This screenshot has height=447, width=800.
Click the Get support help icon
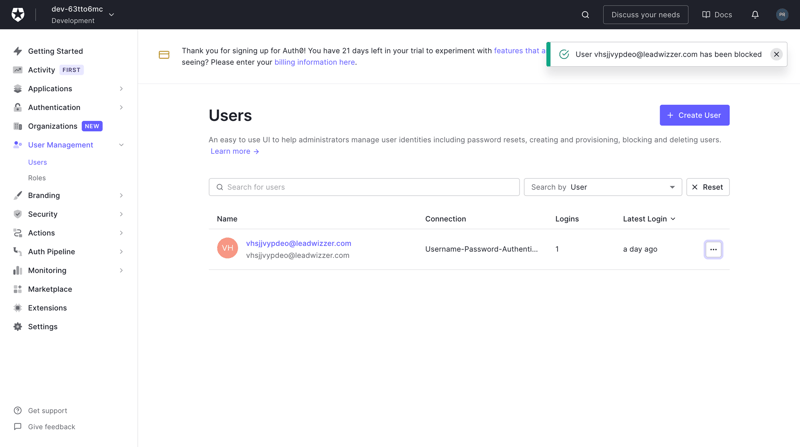pyautogui.click(x=18, y=411)
